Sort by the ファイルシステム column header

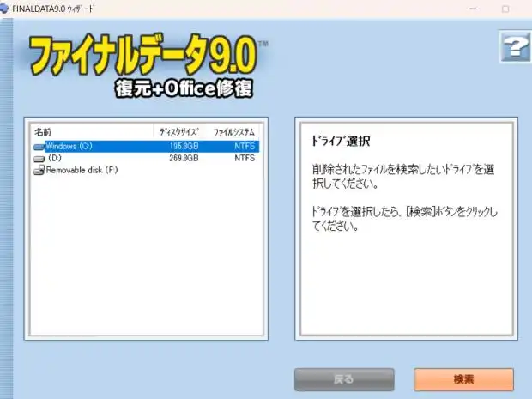[233, 131]
